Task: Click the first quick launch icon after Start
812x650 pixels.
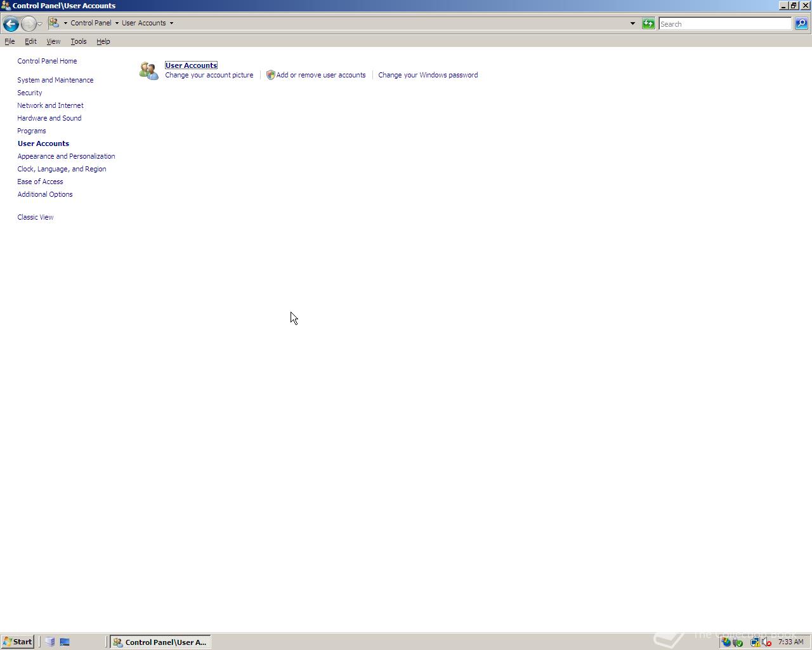Action: tap(50, 642)
